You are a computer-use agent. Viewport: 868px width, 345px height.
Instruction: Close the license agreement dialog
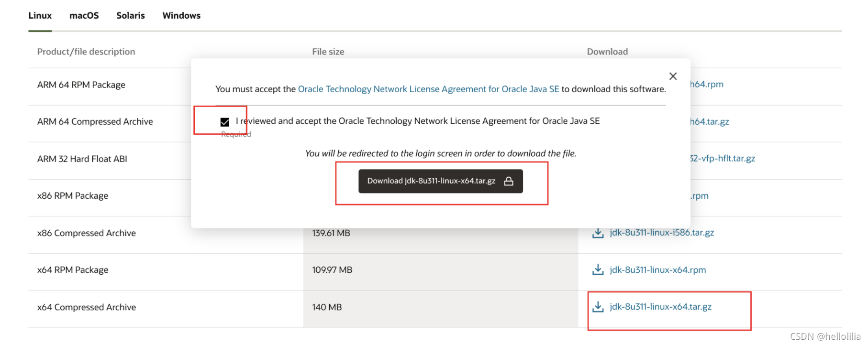[673, 76]
